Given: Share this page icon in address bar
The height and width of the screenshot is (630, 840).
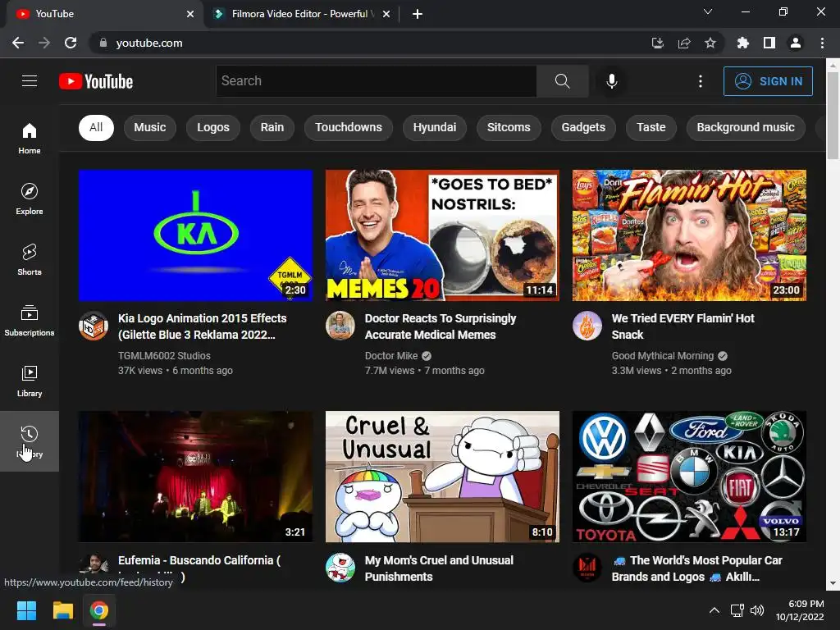Looking at the screenshot, I should point(684,43).
